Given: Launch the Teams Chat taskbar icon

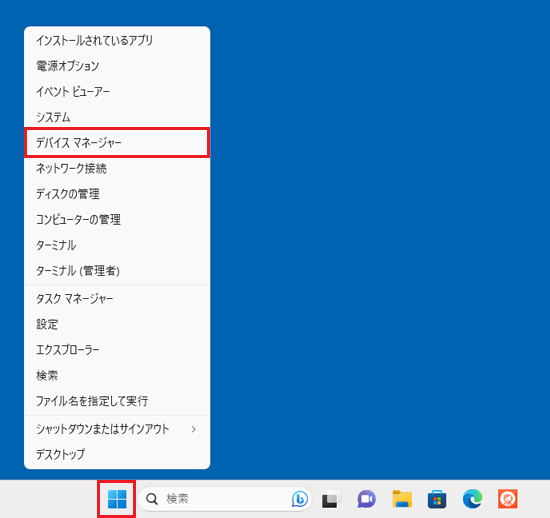Looking at the screenshot, I should pyautogui.click(x=367, y=499).
